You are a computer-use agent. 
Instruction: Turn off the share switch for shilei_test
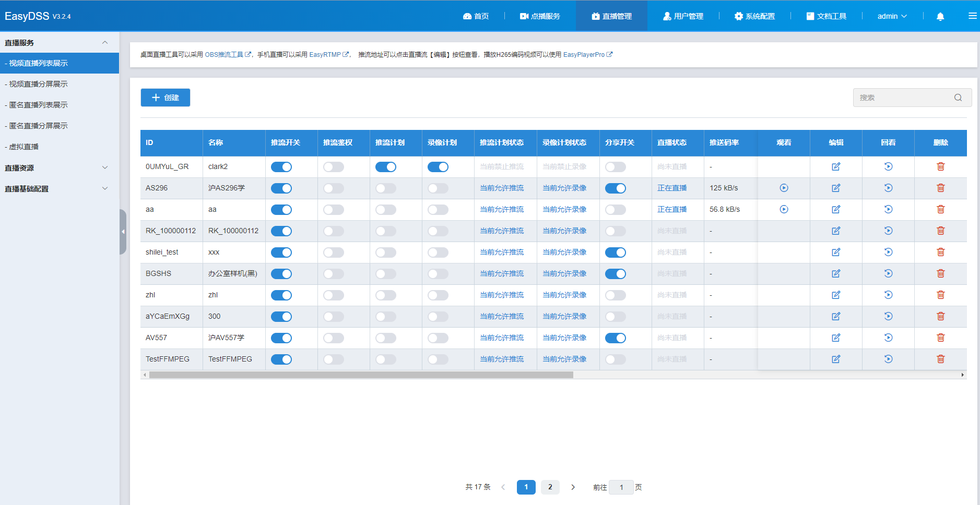coord(616,252)
